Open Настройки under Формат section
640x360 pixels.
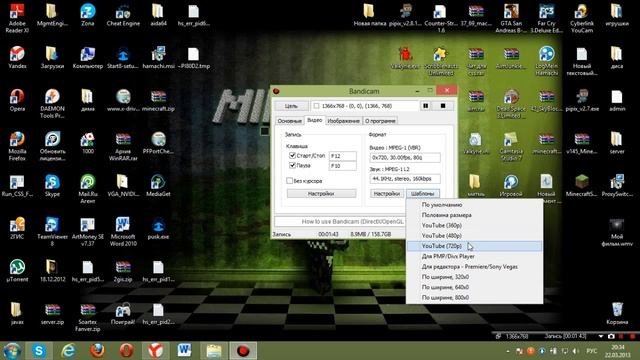click(x=387, y=193)
